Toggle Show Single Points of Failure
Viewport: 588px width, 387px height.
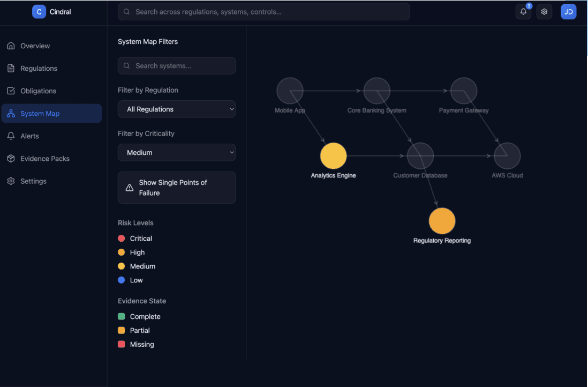(177, 187)
